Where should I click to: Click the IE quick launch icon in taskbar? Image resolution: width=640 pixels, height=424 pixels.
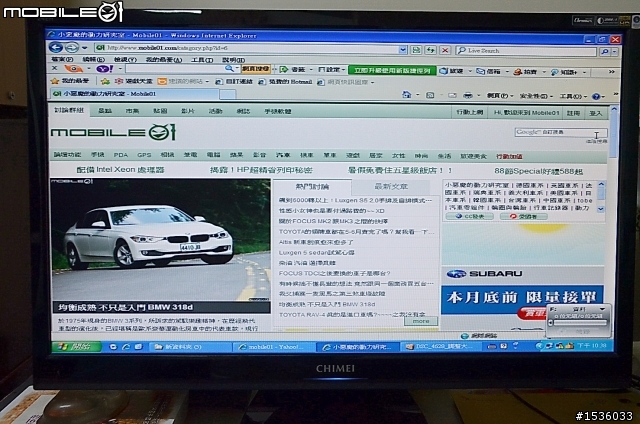coord(126,347)
